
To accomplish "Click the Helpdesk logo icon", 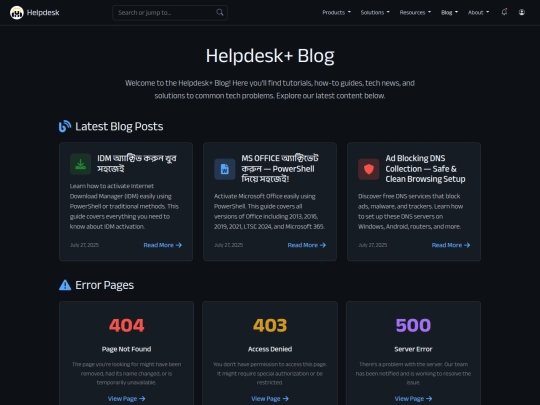I will coord(17,13).
